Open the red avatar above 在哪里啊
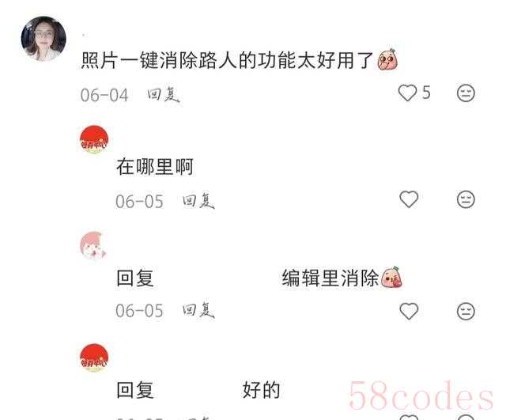This screenshot has height=420, width=506. (x=94, y=139)
